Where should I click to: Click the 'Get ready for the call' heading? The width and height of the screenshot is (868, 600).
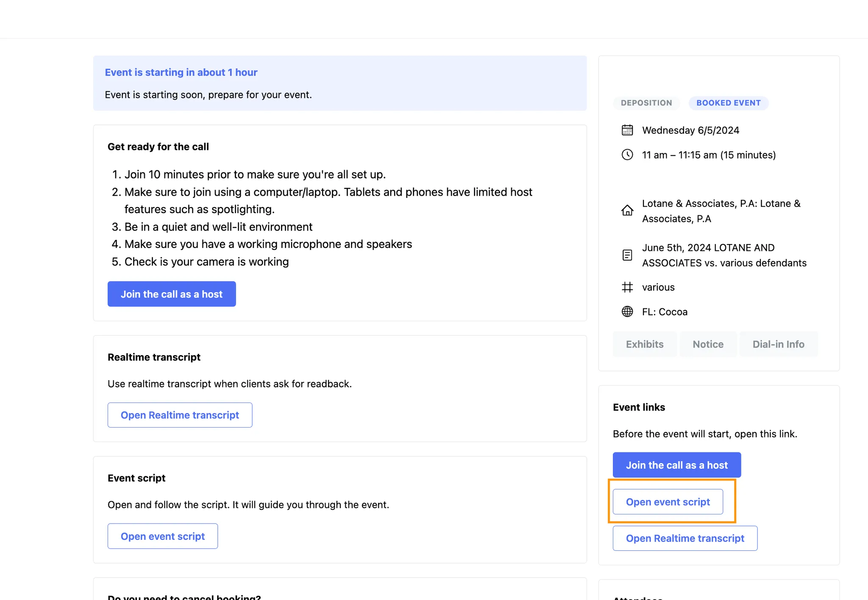click(158, 147)
